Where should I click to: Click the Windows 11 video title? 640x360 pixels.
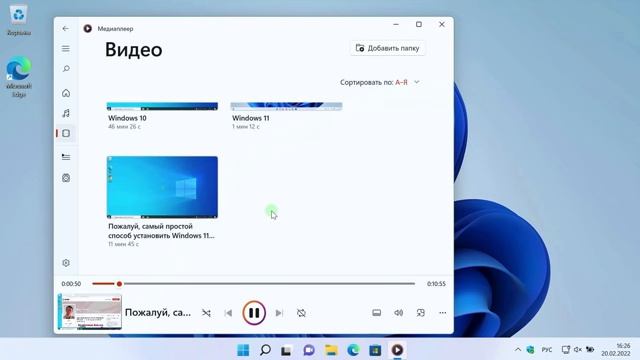(x=251, y=118)
